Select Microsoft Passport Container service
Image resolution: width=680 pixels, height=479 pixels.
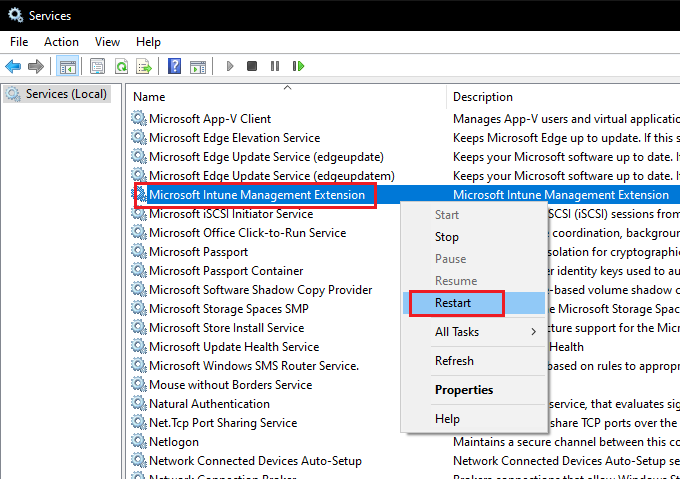(x=226, y=271)
